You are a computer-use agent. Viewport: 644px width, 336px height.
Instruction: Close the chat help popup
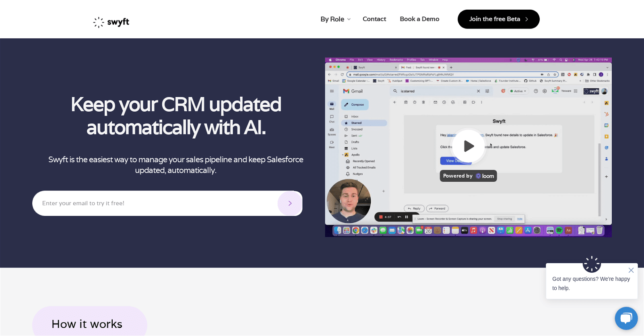631,270
